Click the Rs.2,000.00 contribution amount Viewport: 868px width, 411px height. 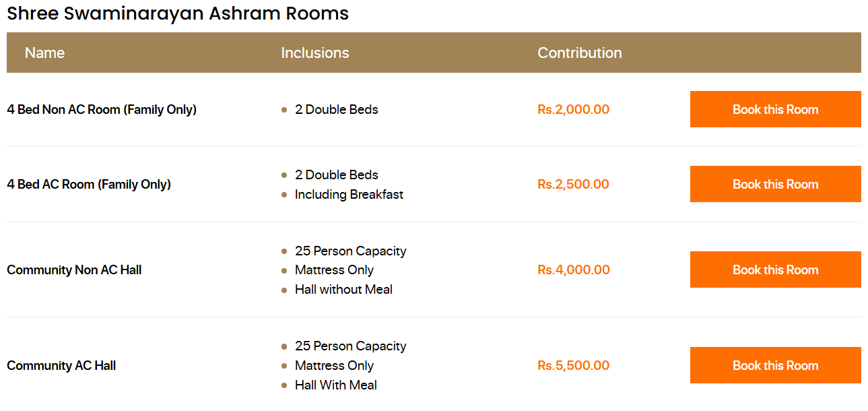click(573, 109)
